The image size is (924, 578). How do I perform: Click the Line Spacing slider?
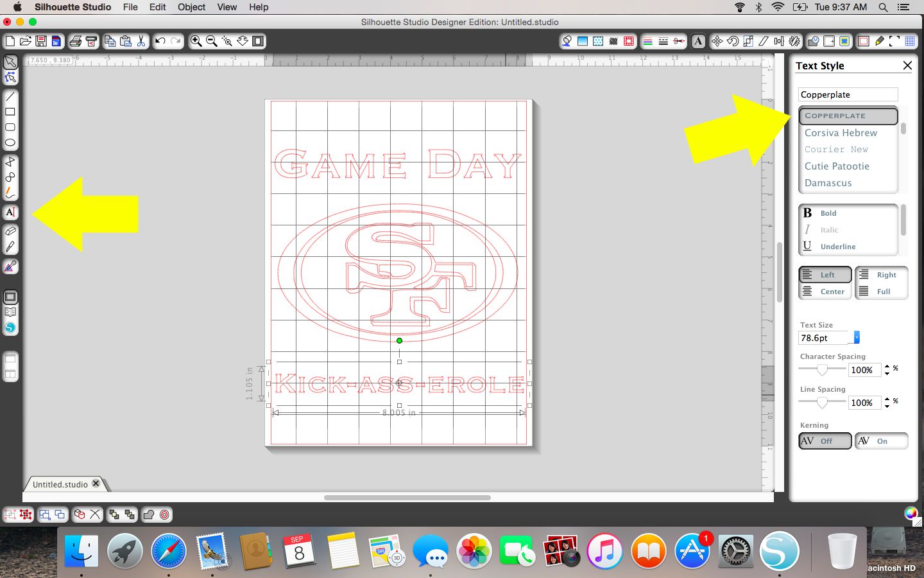click(x=822, y=402)
